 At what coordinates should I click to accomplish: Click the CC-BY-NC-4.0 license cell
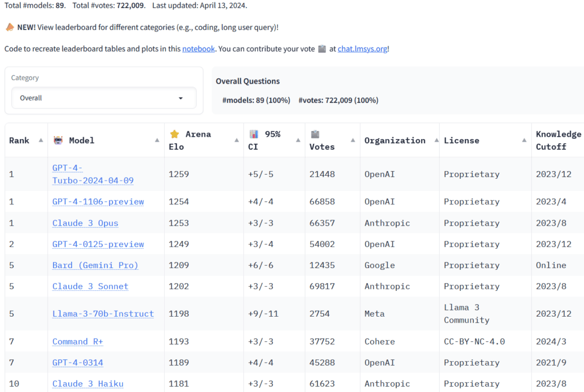(474, 342)
